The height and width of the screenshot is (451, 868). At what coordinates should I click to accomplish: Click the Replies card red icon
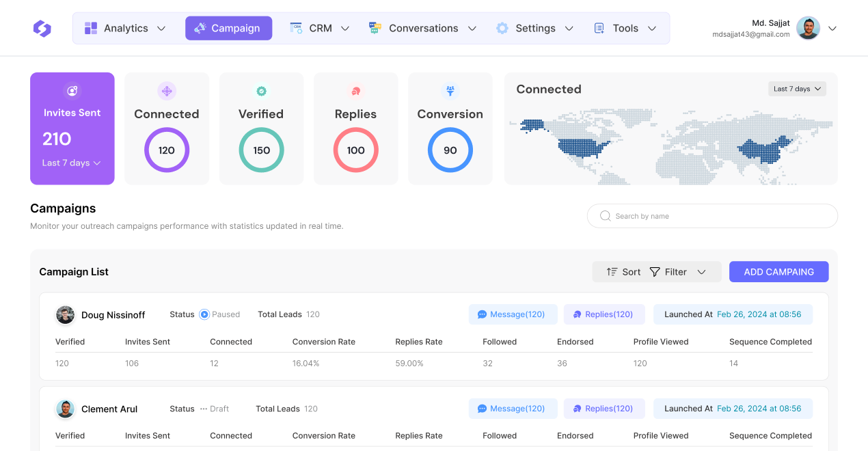pyautogui.click(x=355, y=91)
